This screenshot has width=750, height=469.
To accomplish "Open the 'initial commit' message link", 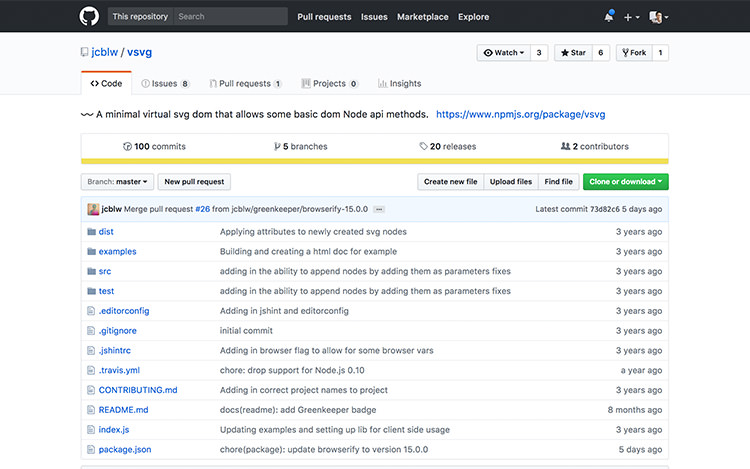I will (246, 331).
